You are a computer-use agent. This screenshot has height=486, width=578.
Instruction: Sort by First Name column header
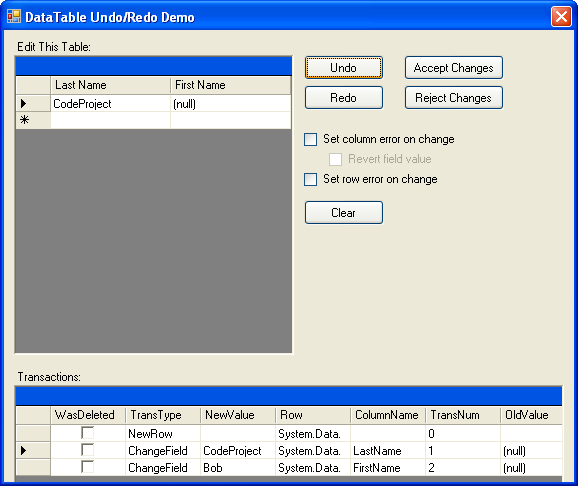click(x=230, y=85)
